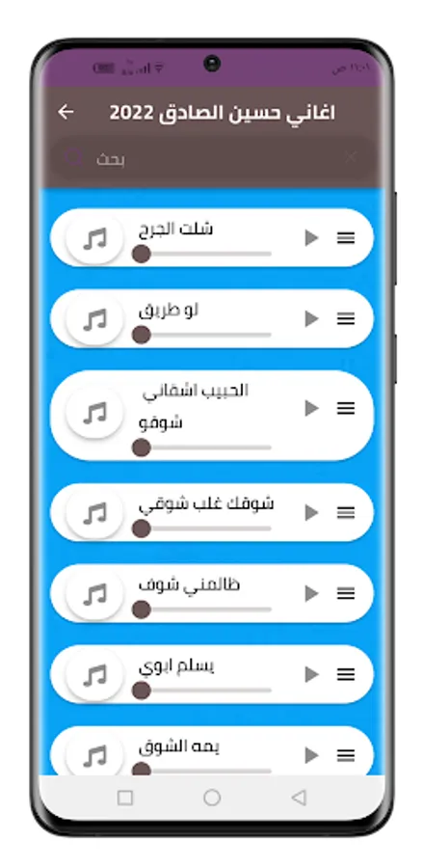Play the song ظالمني شوف
The width and height of the screenshot is (423, 868).
(x=311, y=593)
